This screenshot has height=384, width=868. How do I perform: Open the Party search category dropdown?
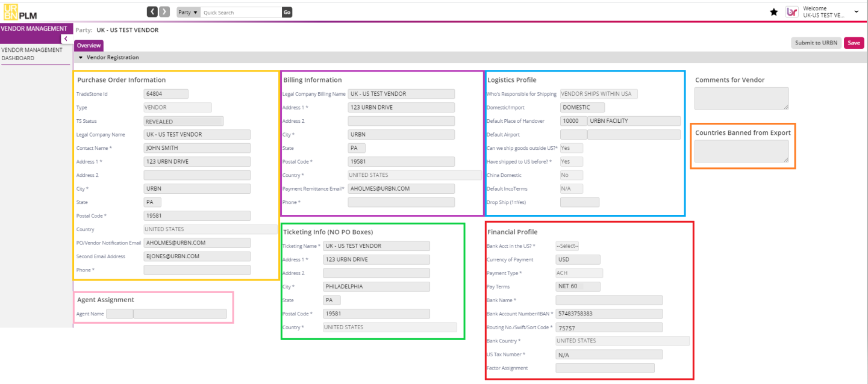[x=187, y=11]
